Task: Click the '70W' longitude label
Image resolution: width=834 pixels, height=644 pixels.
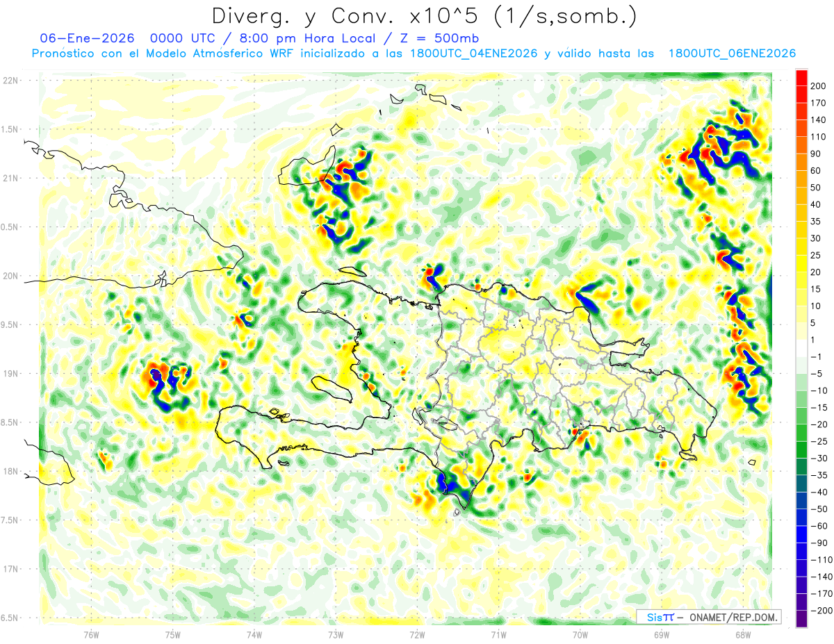Action: coord(580,634)
